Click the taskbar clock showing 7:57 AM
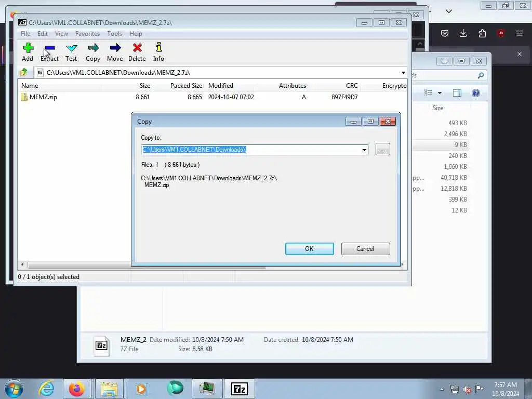The image size is (532, 399). 506,389
